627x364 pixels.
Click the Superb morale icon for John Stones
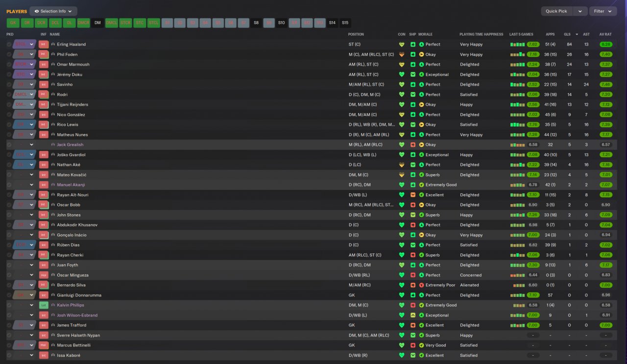[x=421, y=215]
